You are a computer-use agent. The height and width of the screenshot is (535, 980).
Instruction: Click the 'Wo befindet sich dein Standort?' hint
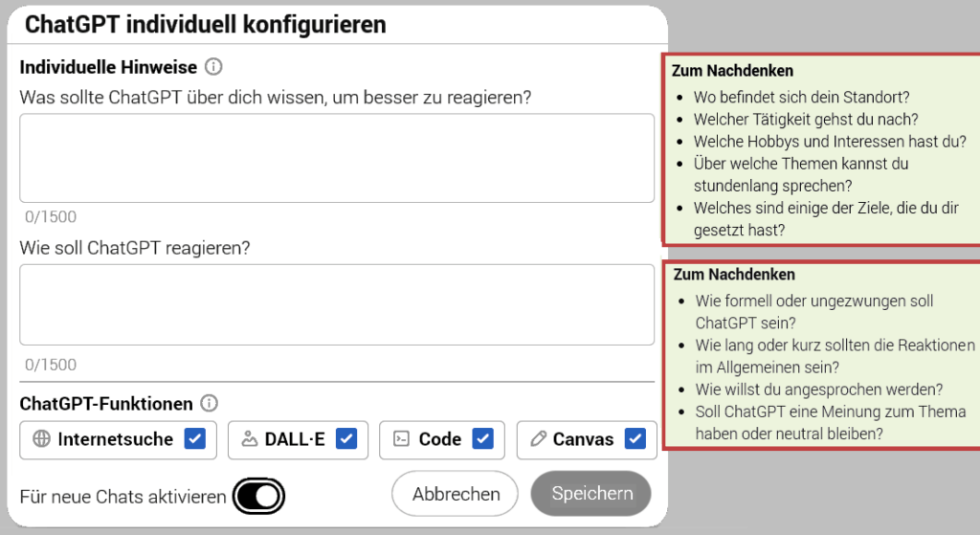tap(801, 97)
